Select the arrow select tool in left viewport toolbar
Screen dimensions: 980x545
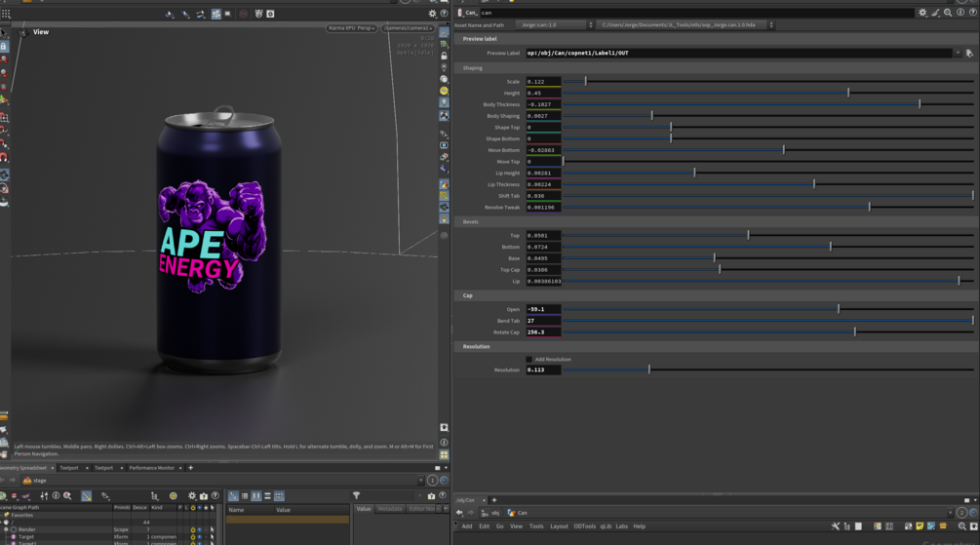point(4,32)
